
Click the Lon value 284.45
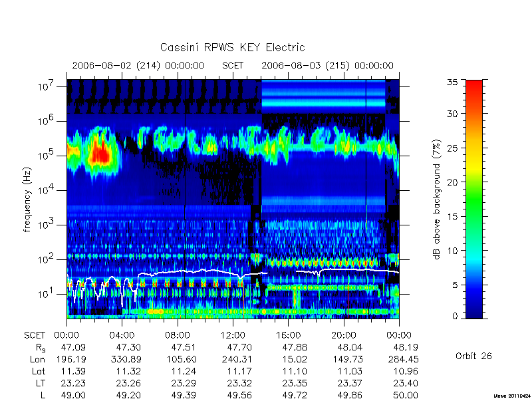(403, 359)
